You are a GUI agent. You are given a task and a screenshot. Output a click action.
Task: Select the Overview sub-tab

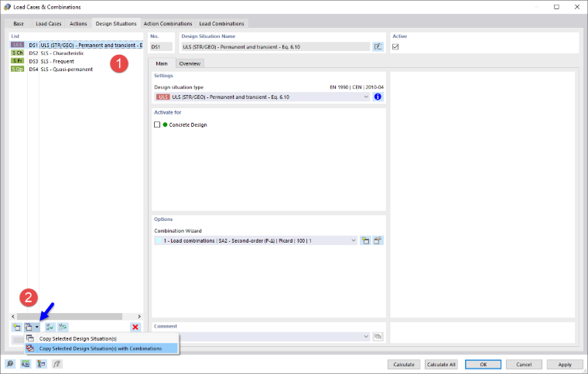tap(190, 63)
